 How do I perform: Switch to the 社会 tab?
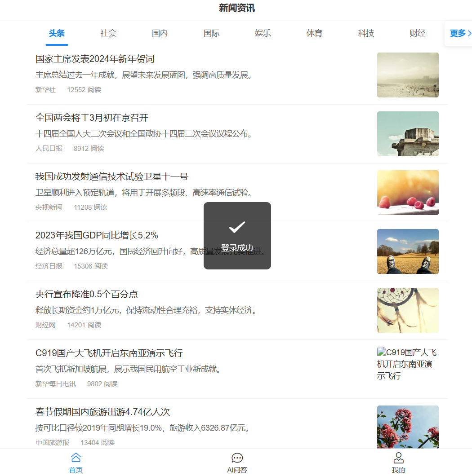pyautogui.click(x=108, y=33)
